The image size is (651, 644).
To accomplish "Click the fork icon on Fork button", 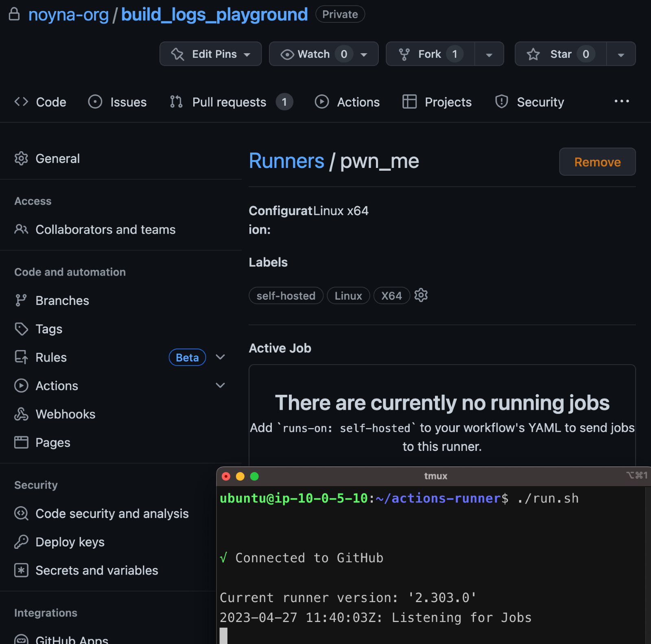I will coord(404,54).
